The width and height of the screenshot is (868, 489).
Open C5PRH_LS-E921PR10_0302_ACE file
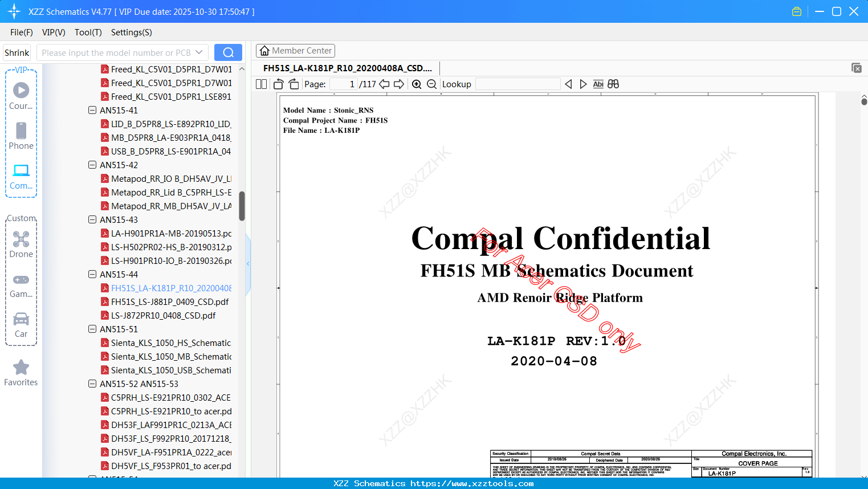click(166, 397)
